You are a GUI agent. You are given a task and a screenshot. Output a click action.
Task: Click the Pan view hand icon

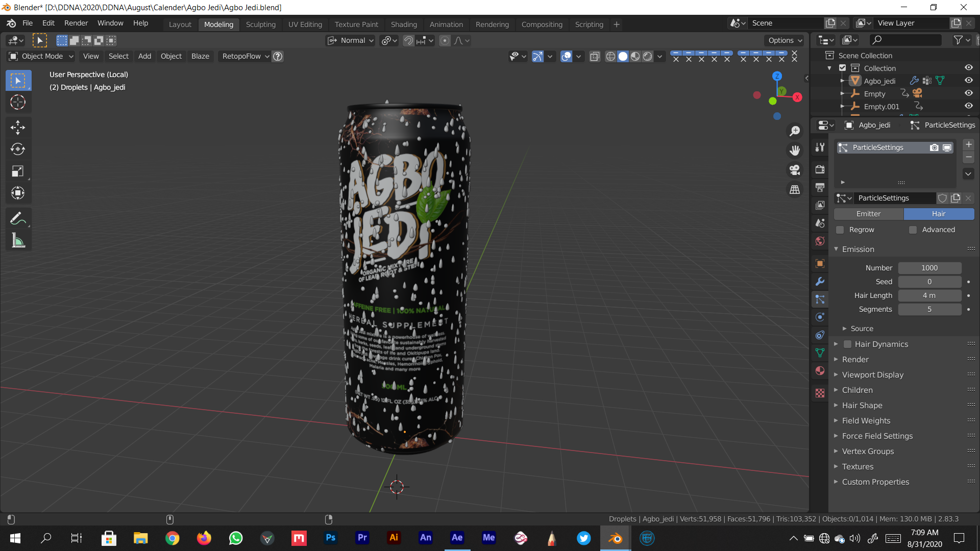pos(795,151)
